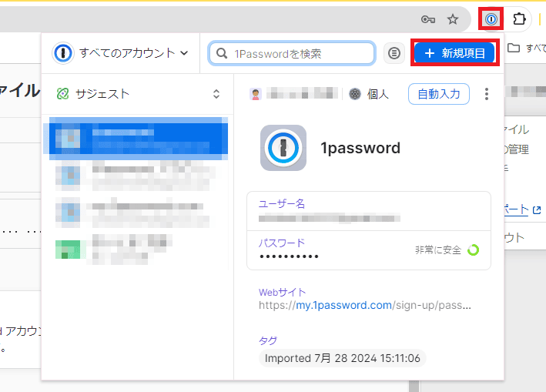Viewport: 546px width, 392px height.
Task: Select the highlighted first login item
Action: tap(139, 139)
